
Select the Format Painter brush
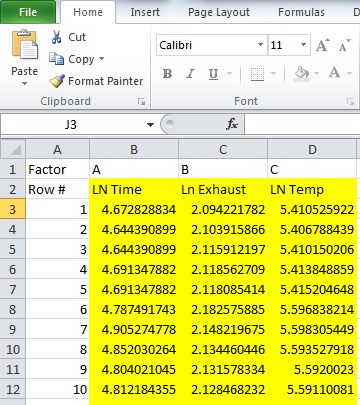point(57,81)
